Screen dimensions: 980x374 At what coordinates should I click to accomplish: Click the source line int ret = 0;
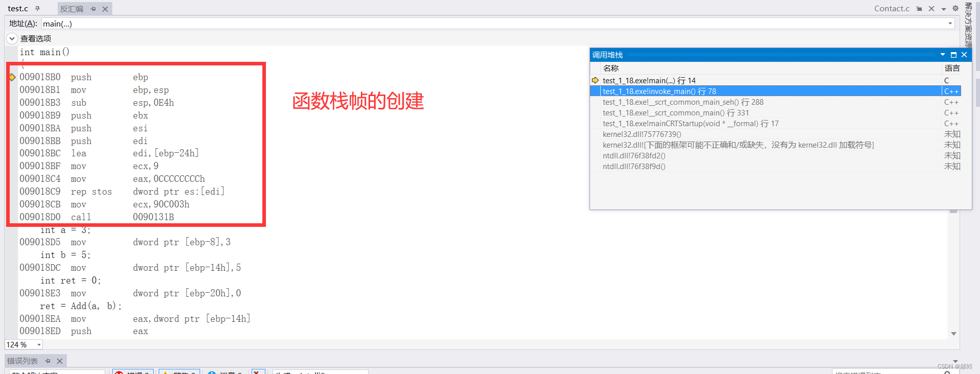click(x=70, y=280)
